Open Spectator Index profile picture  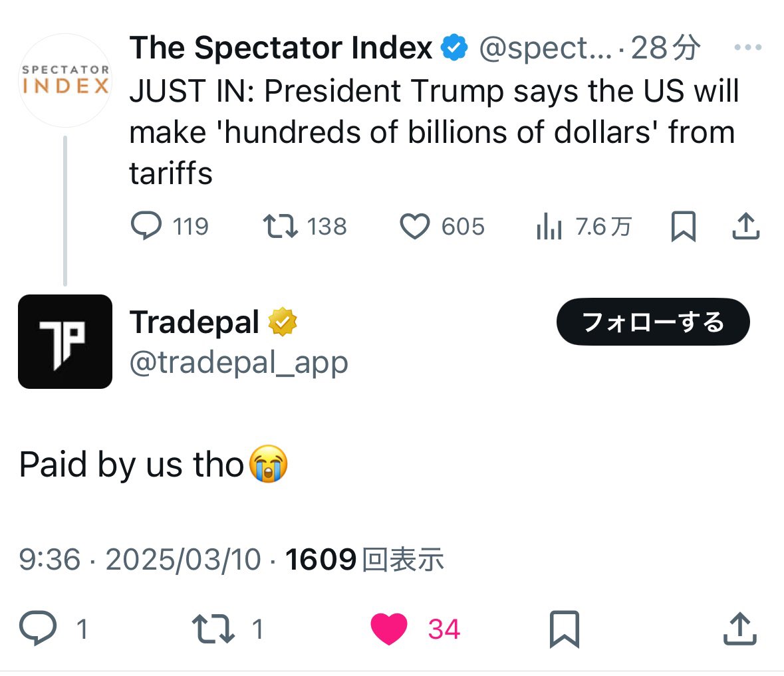65,80
